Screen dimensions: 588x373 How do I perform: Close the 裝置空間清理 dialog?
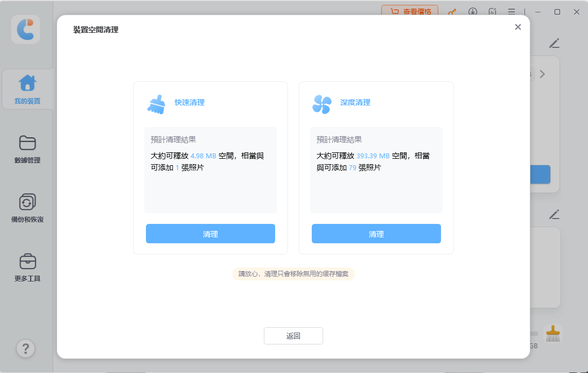coord(517,27)
